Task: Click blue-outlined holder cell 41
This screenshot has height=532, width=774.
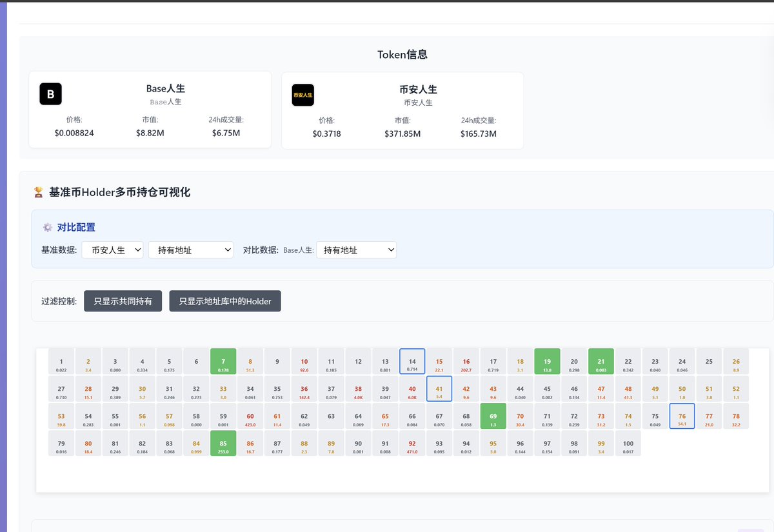Action: (439, 389)
